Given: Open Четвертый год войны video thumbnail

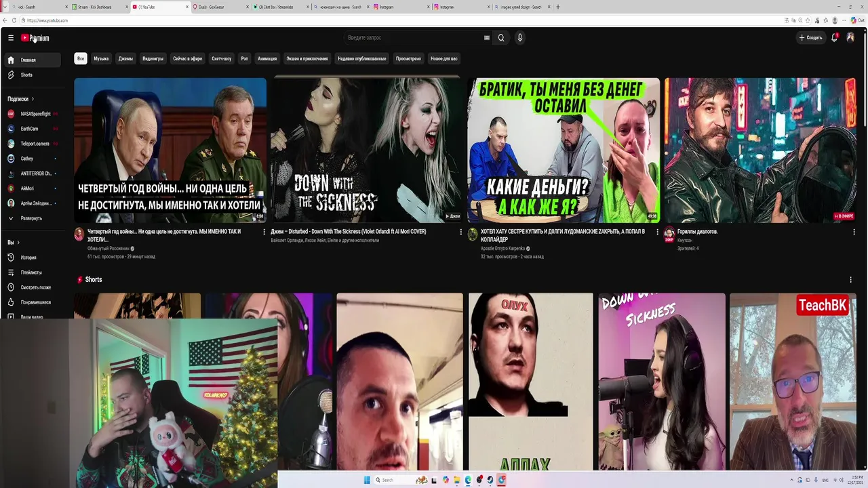Looking at the screenshot, I should coord(170,150).
